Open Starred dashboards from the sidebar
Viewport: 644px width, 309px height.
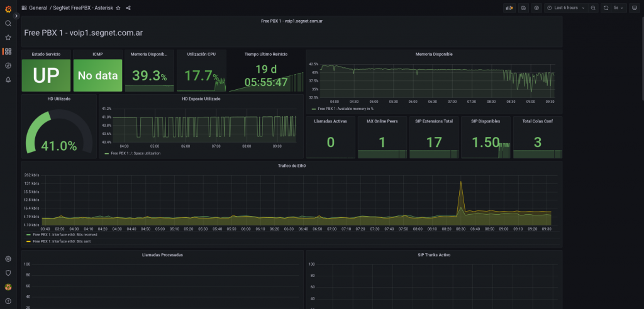pyautogui.click(x=8, y=37)
